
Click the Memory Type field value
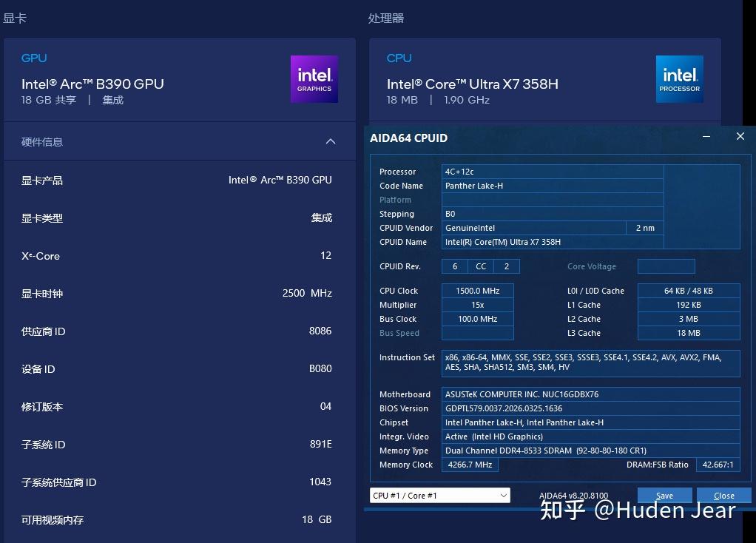pos(590,450)
